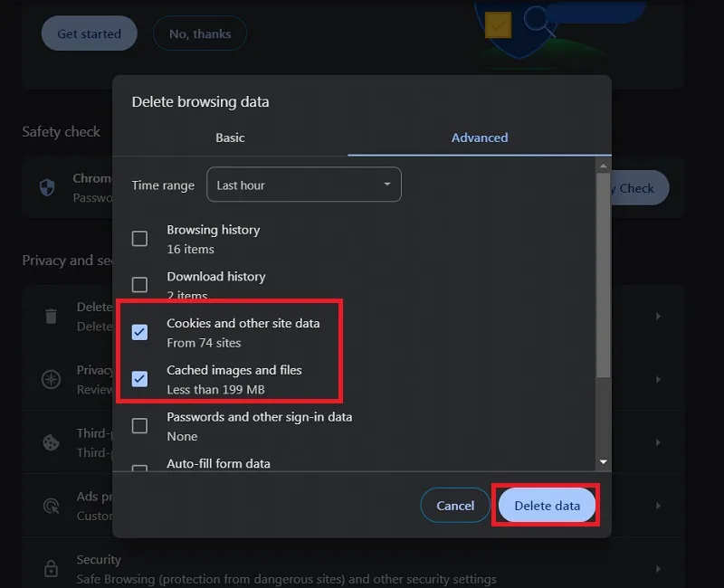724x588 pixels.
Task: Expand the Security settings row arrow
Action: pos(658,569)
